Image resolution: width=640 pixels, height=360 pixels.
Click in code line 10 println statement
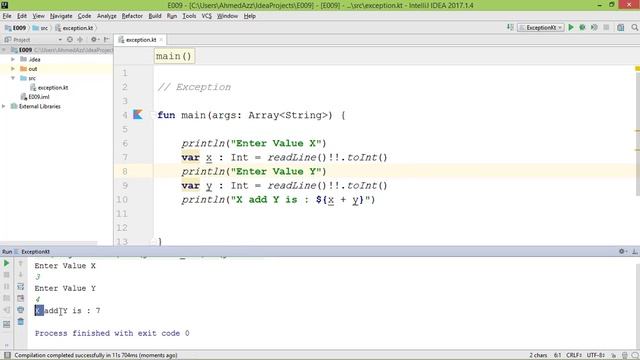pyautogui.click(x=278, y=200)
